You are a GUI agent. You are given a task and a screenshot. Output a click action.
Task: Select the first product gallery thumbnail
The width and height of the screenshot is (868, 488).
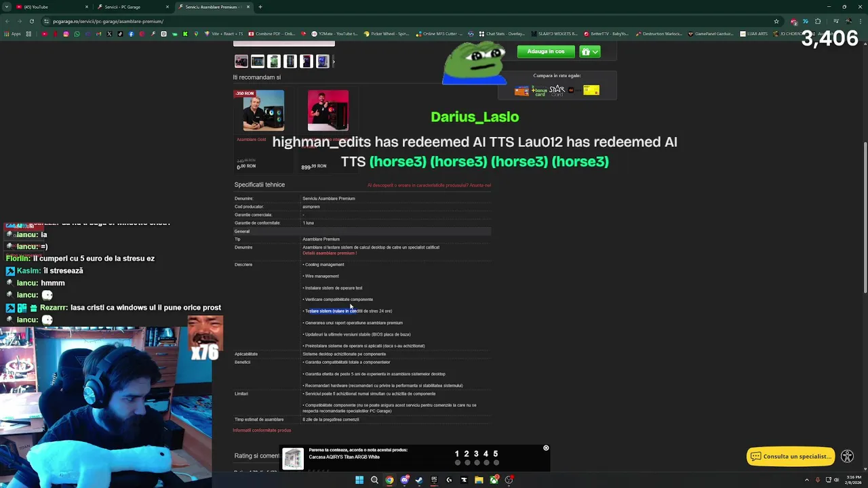241,62
